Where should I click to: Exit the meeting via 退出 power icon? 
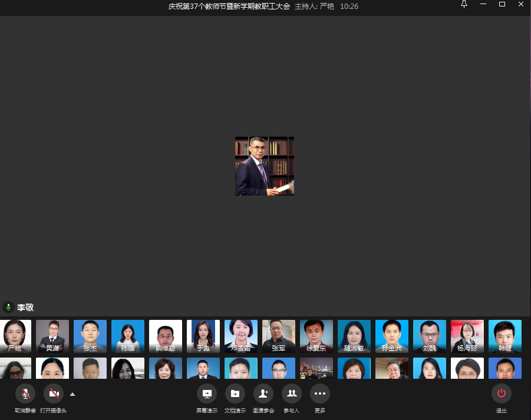pyautogui.click(x=502, y=393)
